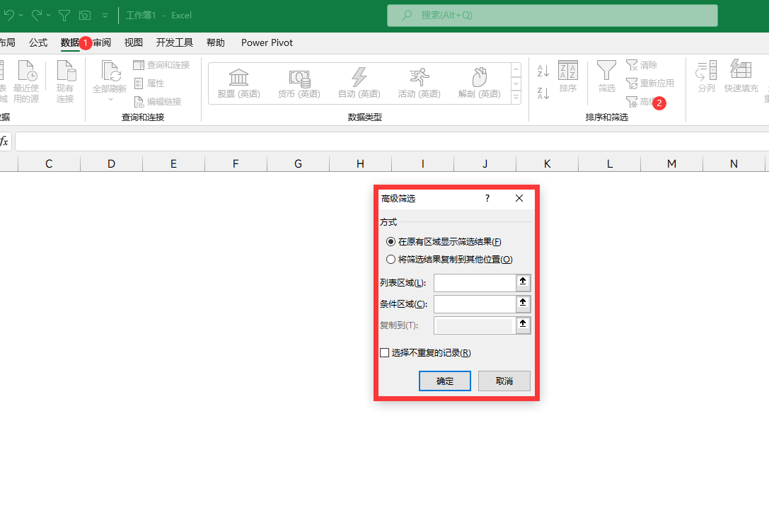Viewport: 769px width, 532px height.
Task: Click the Stocks (股票) data type icon
Action: [238, 77]
